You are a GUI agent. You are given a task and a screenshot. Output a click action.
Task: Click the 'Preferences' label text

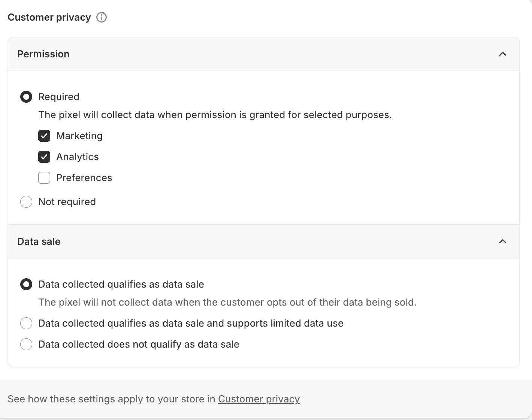84,178
